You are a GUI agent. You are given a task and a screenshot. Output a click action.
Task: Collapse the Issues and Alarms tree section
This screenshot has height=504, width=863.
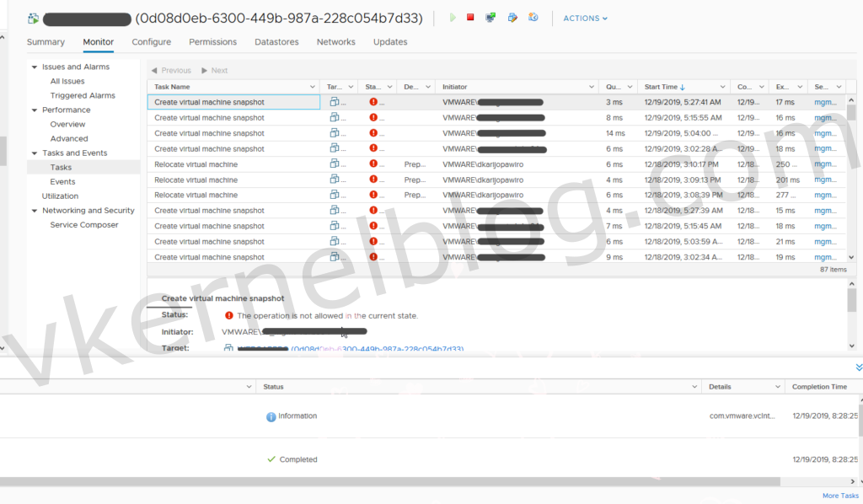(35, 67)
